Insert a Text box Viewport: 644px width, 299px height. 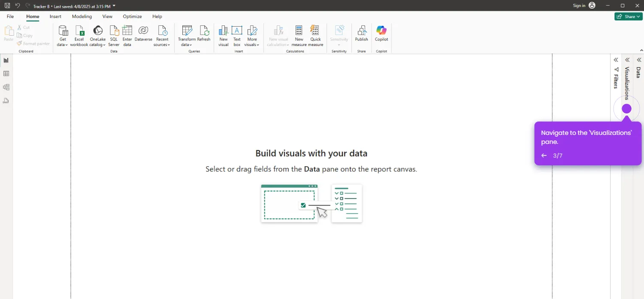click(x=237, y=36)
